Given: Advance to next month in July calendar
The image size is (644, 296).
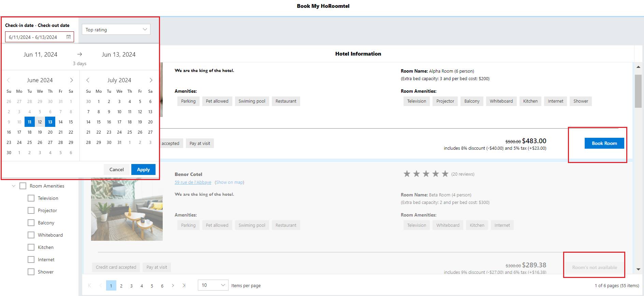Looking at the screenshot, I should click(x=151, y=80).
